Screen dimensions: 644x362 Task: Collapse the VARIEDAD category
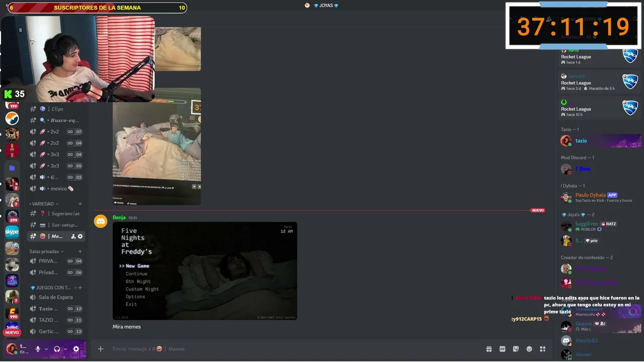click(44, 204)
